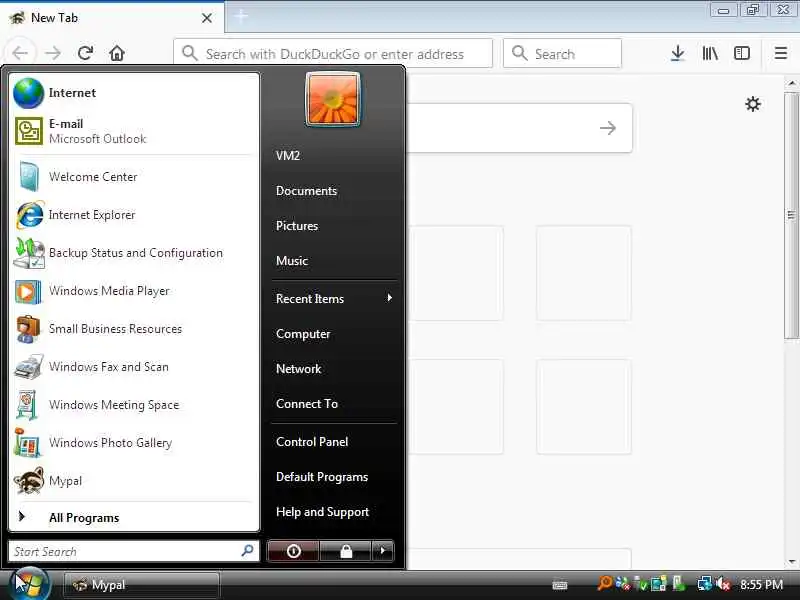This screenshot has height=600, width=800.
Task: Open the Internet globe icon in Start menu
Action: point(29,93)
